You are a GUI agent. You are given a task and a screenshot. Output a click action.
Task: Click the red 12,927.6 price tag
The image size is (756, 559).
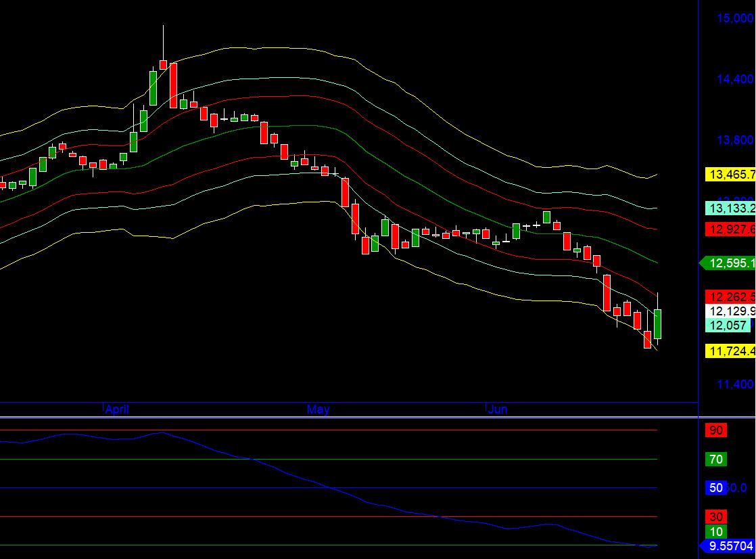tap(730, 229)
